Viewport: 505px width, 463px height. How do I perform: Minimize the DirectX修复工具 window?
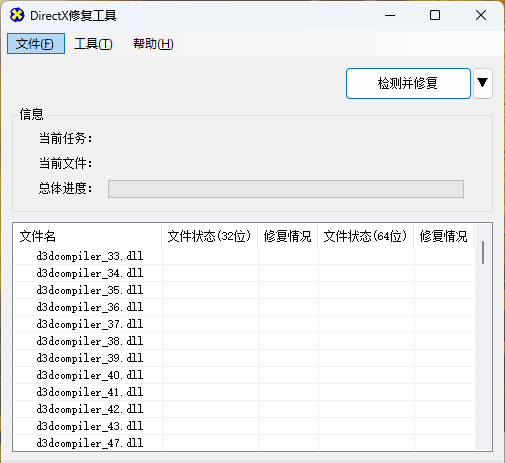tap(390, 15)
